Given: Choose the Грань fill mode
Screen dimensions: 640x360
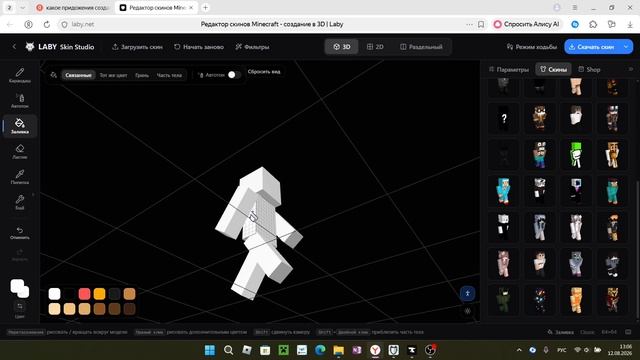Looking at the screenshot, I should click(x=142, y=75).
